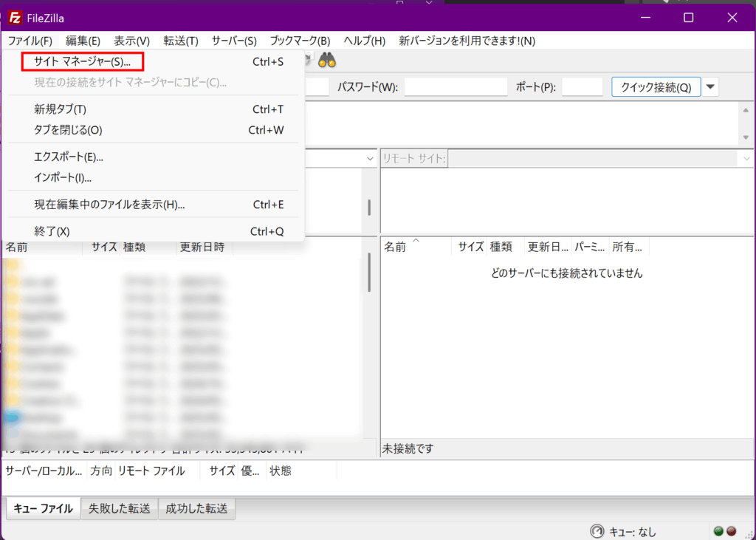Open the サーバー(S) menu
This screenshot has width=756, height=540.
tap(234, 41)
